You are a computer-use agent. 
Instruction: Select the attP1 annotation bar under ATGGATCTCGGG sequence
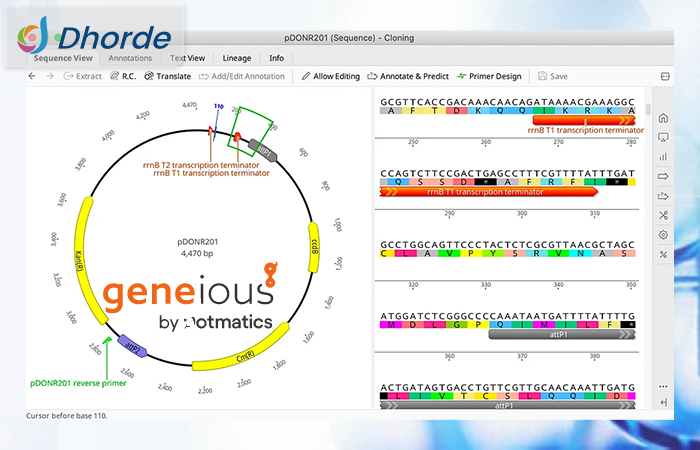click(562, 334)
